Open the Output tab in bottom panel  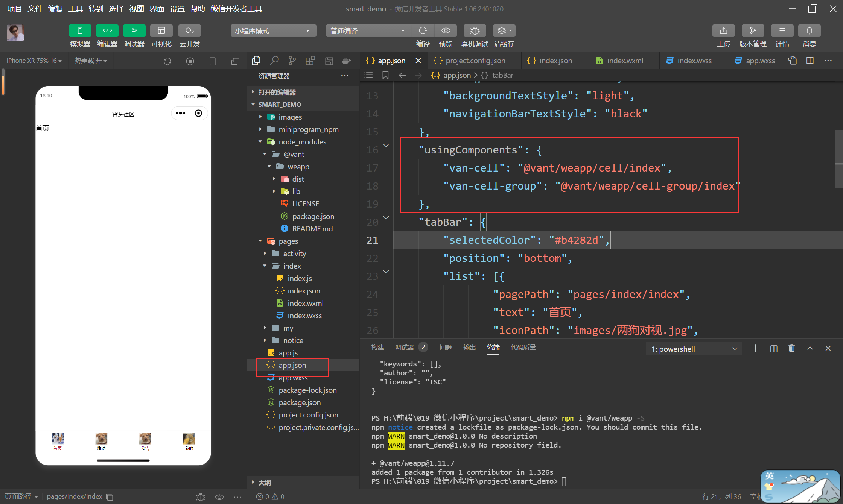[469, 347]
